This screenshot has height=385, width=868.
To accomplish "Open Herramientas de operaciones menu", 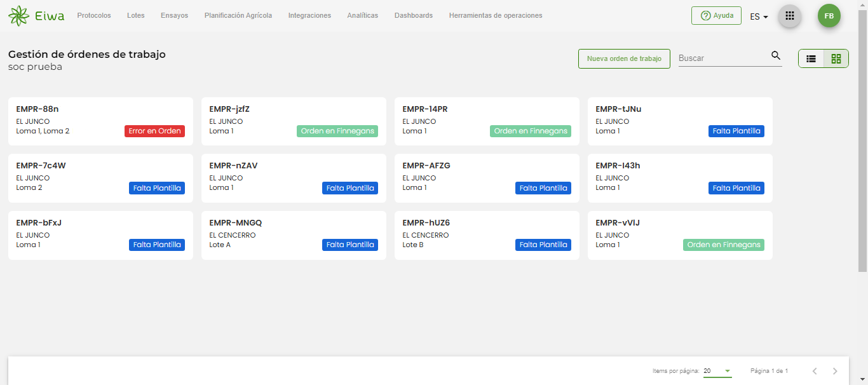I will click(495, 16).
